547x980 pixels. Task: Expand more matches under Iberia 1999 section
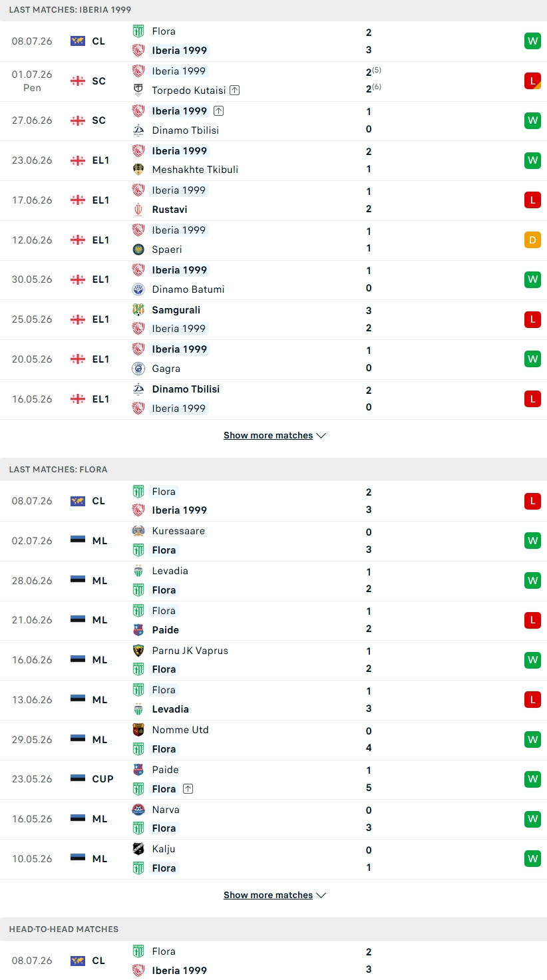(275, 435)
